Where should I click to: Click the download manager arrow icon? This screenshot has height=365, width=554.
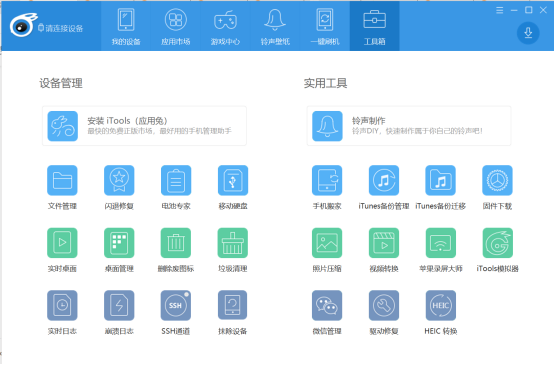528,33
